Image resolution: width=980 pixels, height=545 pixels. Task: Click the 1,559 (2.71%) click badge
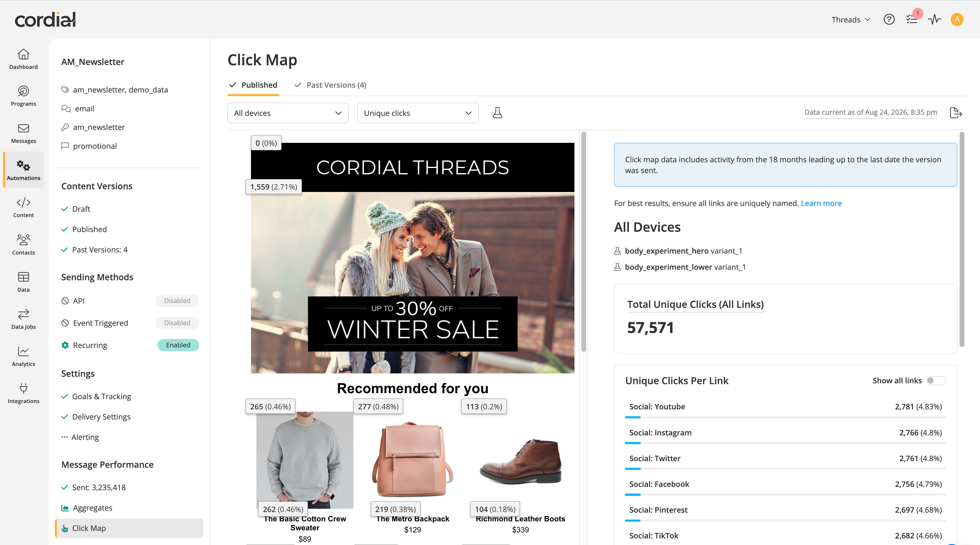tap(273, 187)
